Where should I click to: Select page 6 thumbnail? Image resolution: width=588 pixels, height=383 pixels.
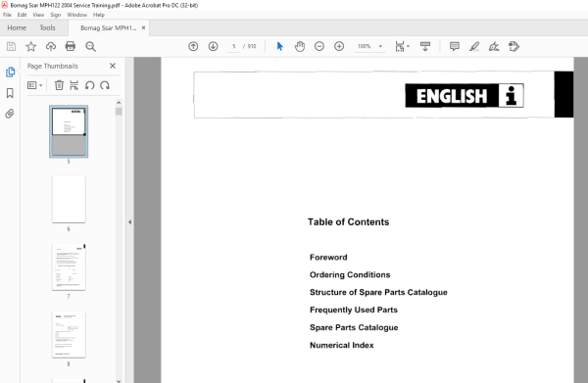(69, 200)
